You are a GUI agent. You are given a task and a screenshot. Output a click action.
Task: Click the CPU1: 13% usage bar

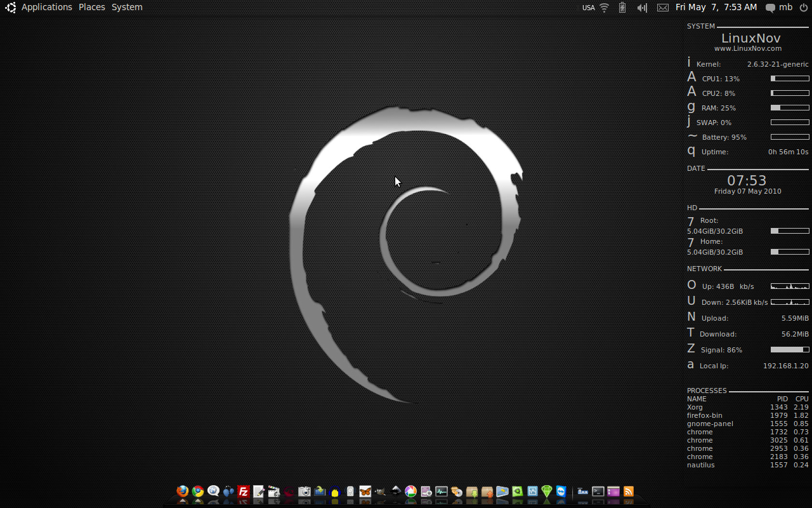pos(790,79)
